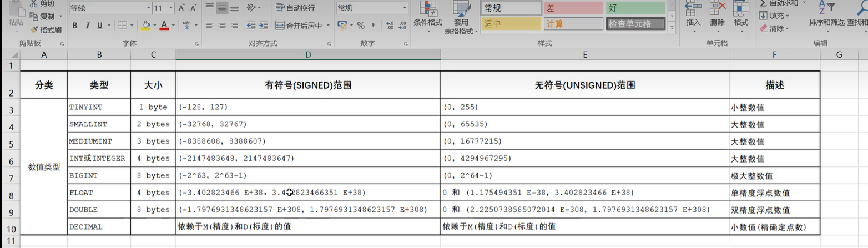This screenshot has width=868, height=248.
Task: Expand the underline style arrow
Action: coord(109,26)
